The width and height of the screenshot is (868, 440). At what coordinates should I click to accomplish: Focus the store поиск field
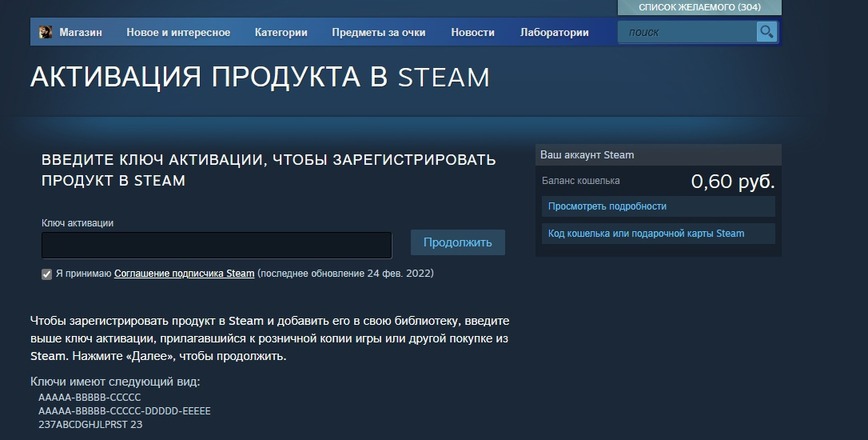(x=687, y=32)
